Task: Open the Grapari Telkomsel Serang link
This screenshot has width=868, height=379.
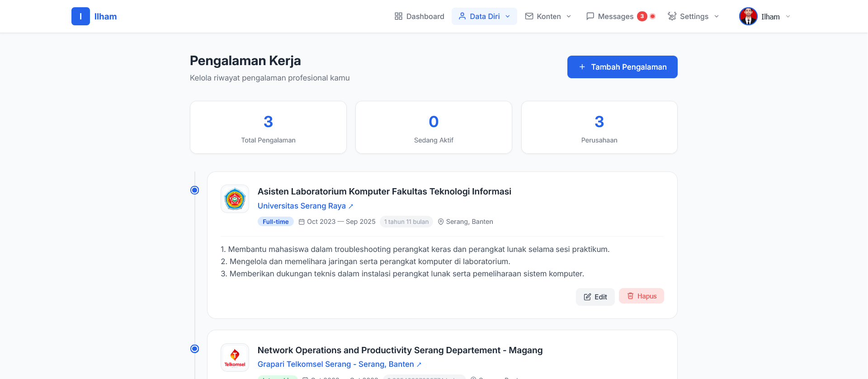Action: coord(336,364)
